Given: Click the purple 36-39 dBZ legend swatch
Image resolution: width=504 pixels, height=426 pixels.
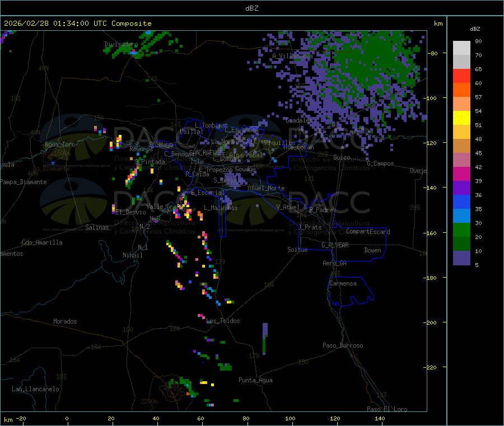Looking at the screenshot, I should pos(461,188).
